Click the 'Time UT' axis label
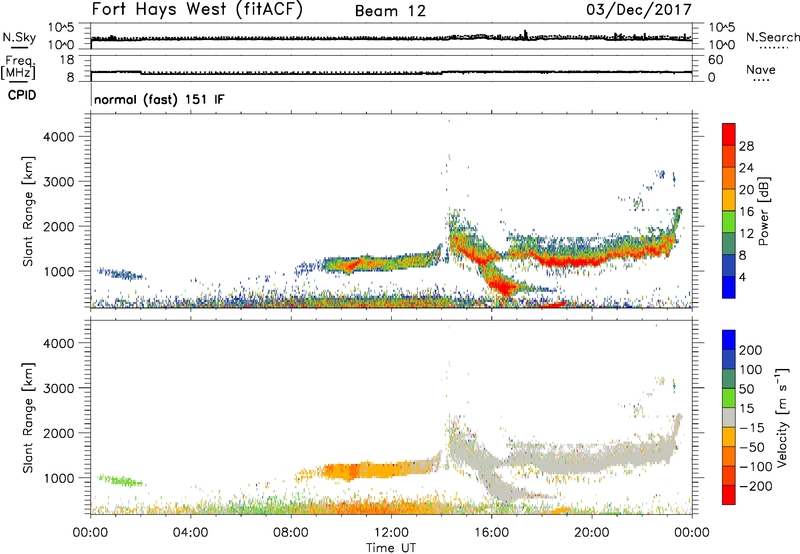The width and height of the screenshot is (800, 554). click(x=391, y=548)
